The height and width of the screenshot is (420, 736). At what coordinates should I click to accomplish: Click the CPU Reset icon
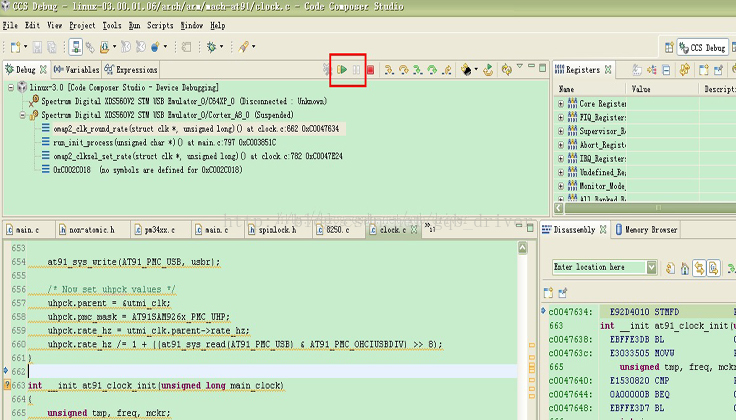click(x=466, y=70)
